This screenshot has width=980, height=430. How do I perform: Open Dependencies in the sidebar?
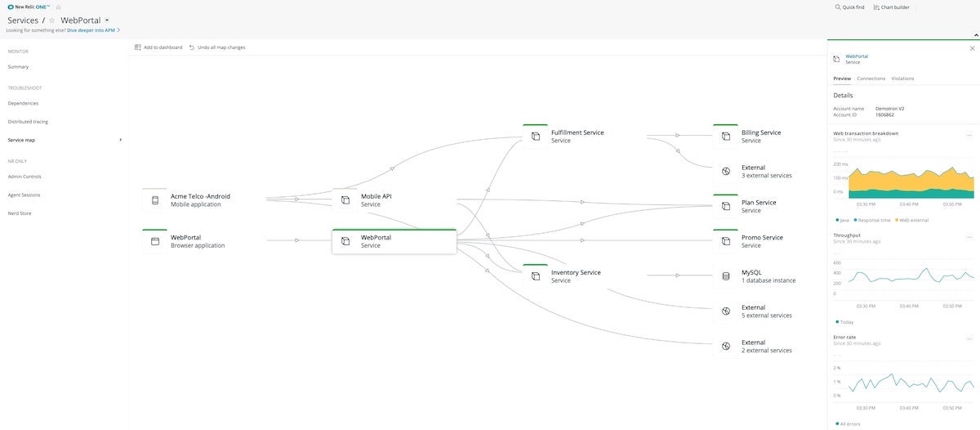pyautogui.click(x=23, y=103)
